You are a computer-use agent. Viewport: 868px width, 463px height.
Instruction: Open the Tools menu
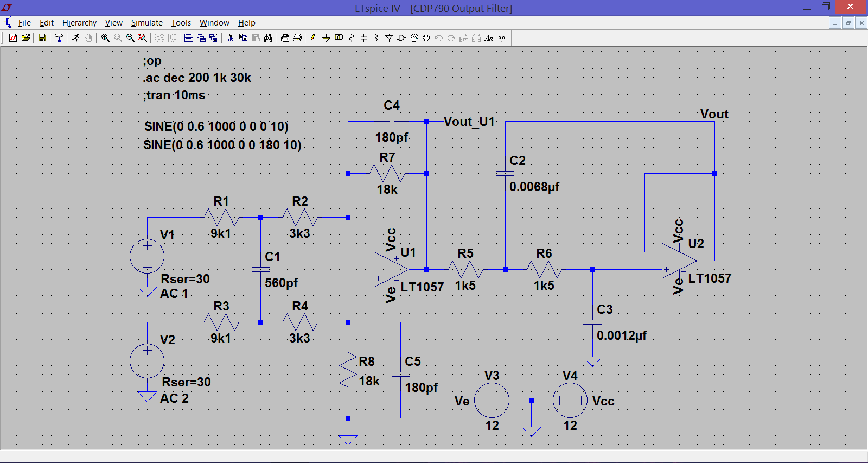click(x=181, y=23)
